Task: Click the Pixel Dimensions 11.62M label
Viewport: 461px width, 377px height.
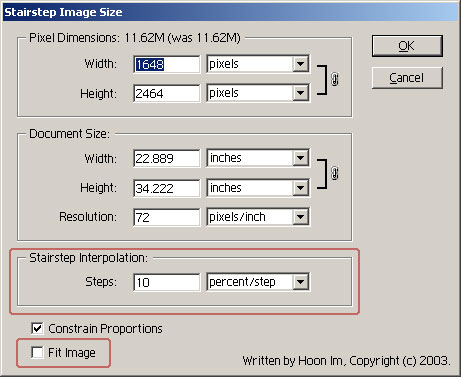Action: click(x=135, y=38)
